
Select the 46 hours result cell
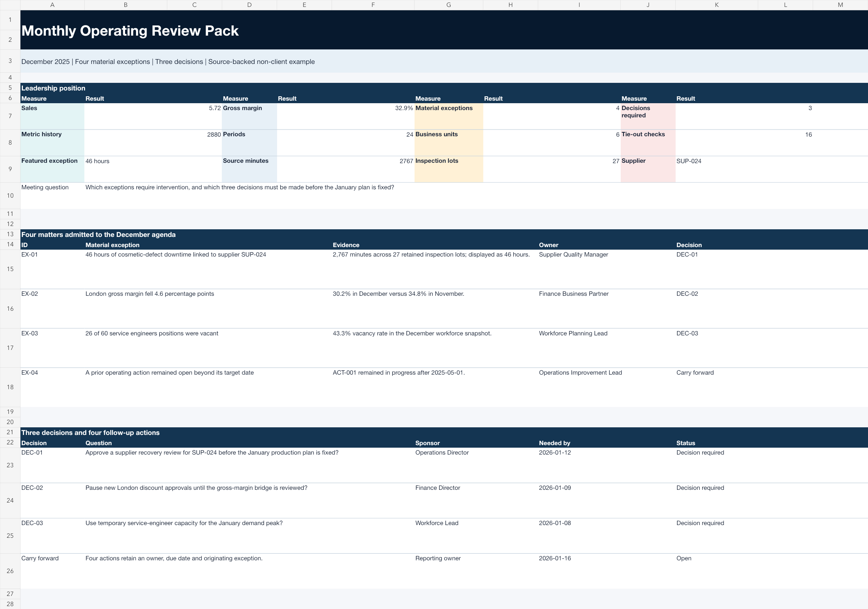[x=153, y=169]
